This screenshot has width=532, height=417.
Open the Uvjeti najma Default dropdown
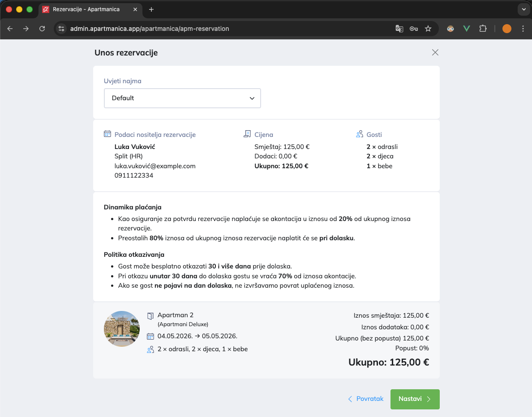click(182, 98)
